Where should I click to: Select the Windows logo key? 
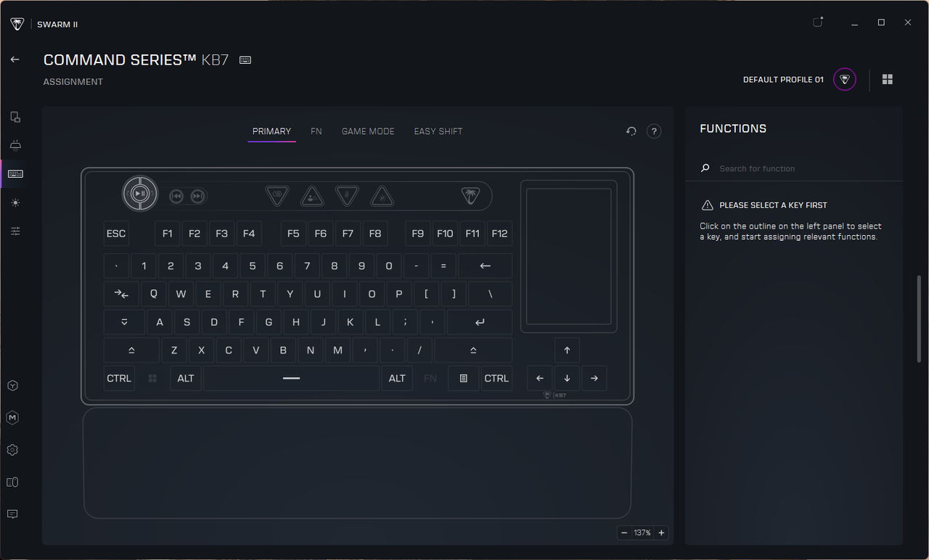pos(152,379)
